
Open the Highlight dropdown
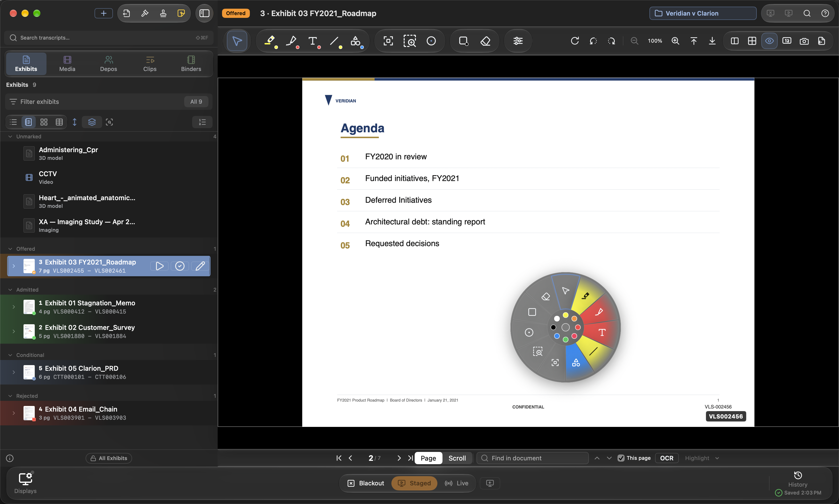[x=702, y=458]
